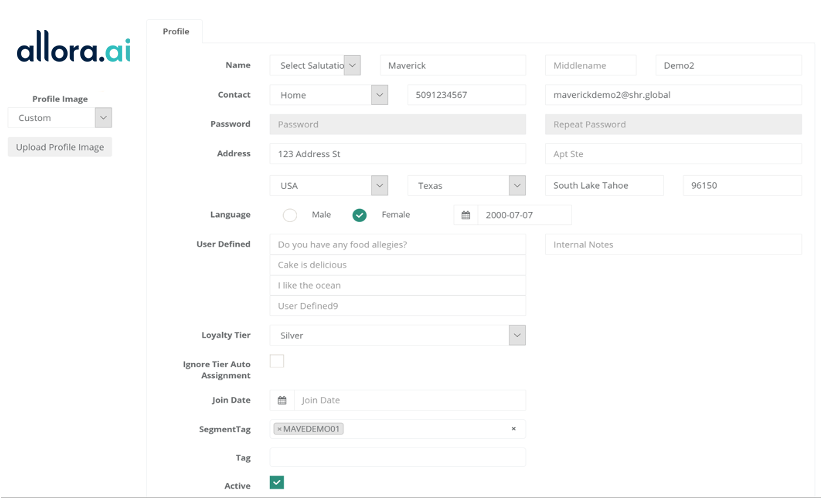This screenshot has height=498, width=822.
Task: Clear all segment tags with x
Action: [x=514, y=429]
